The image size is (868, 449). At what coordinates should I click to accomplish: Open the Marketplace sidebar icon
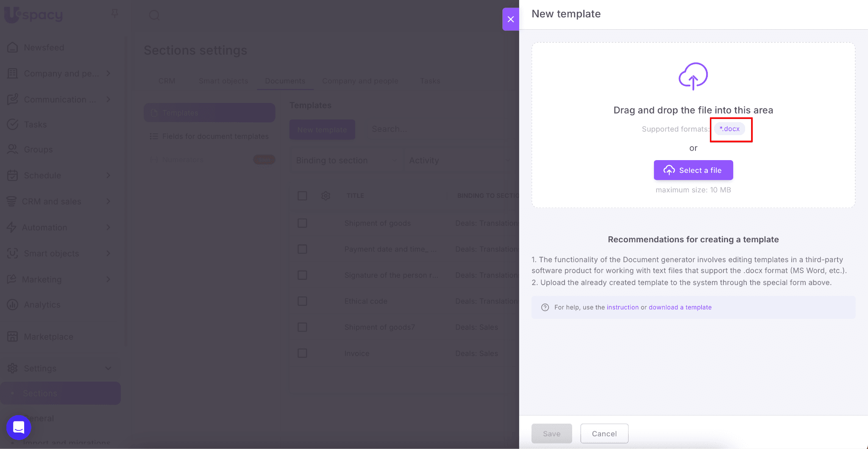pos(13,337)
